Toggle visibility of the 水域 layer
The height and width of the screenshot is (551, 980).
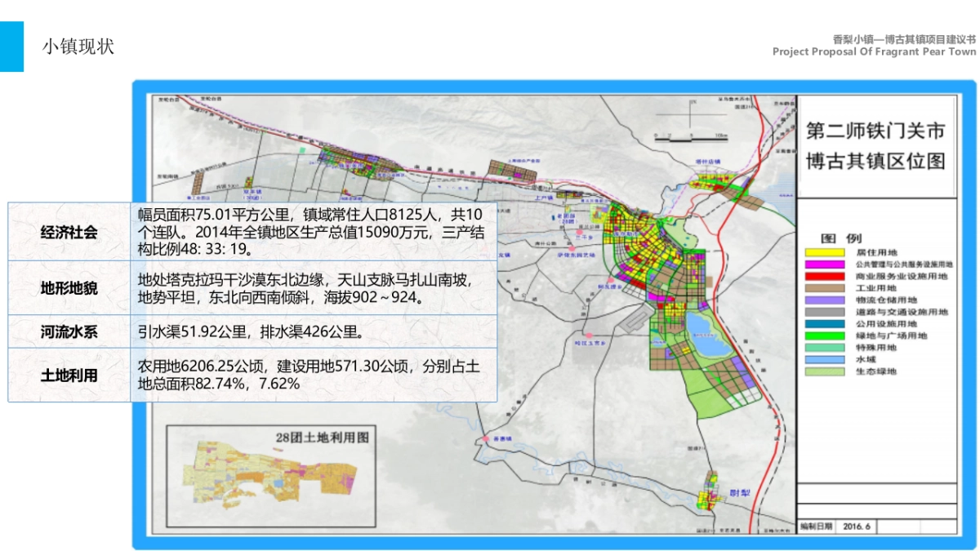(x=825, y=360)
